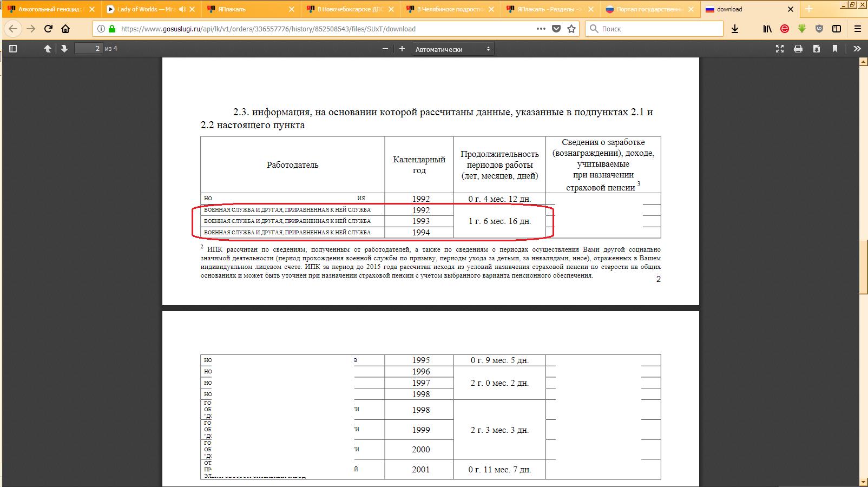Screen dimensions: 868x487
Task: Click the '0 г. 9 мес. 5 дн.' cell
Action: [499, 360]
